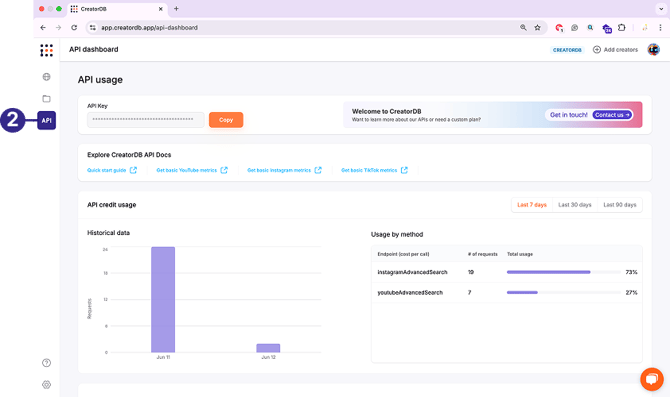
Task: Open a new browser tab with plus
Action: coord(176,9)
